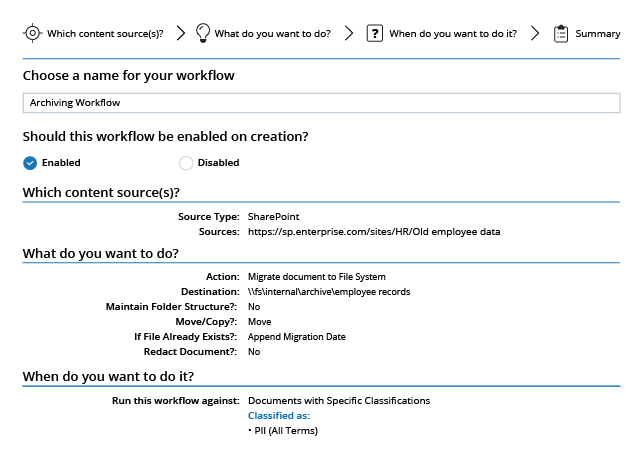Click chevron after 'Which content source(s)?' step

coord(181,33)
